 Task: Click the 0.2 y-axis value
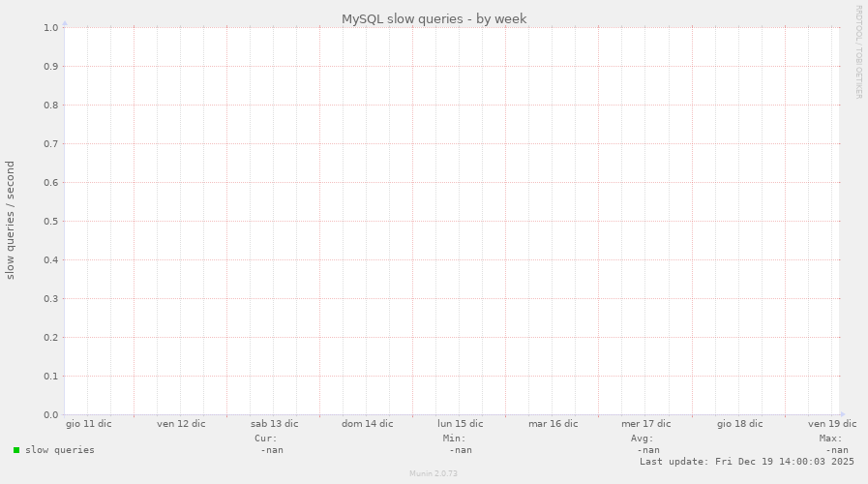click(x=51, y=338)
